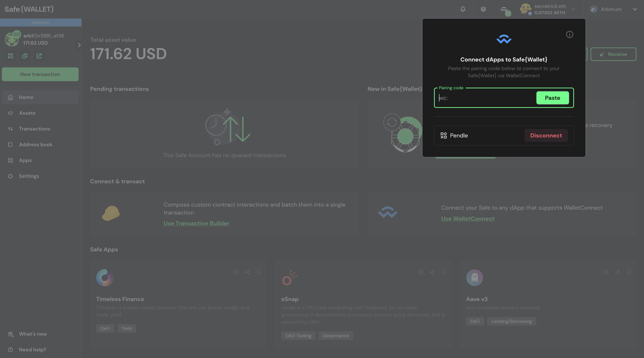This screenshot has height=358, width=644.
Task: Share the Timeless Finance Safe App
Action: [x=248, y=272]
